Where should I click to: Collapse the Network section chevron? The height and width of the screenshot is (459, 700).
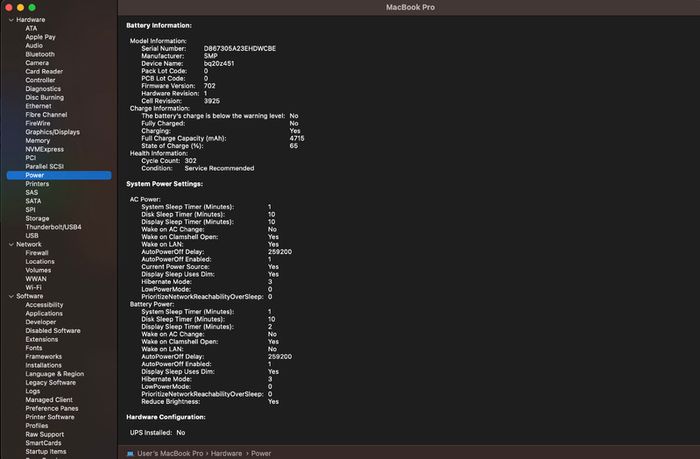tap(11, 244)
